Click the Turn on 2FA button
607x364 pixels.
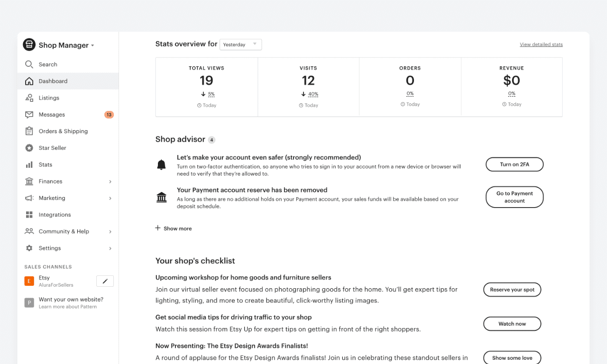[x=514, y=164]
